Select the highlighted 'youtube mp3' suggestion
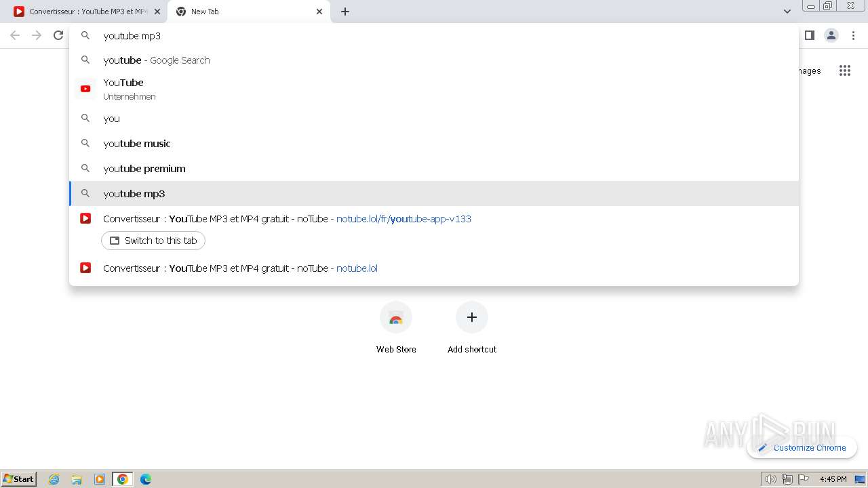Viewport: 868px width, 488px height. click(x=434, y=194)
